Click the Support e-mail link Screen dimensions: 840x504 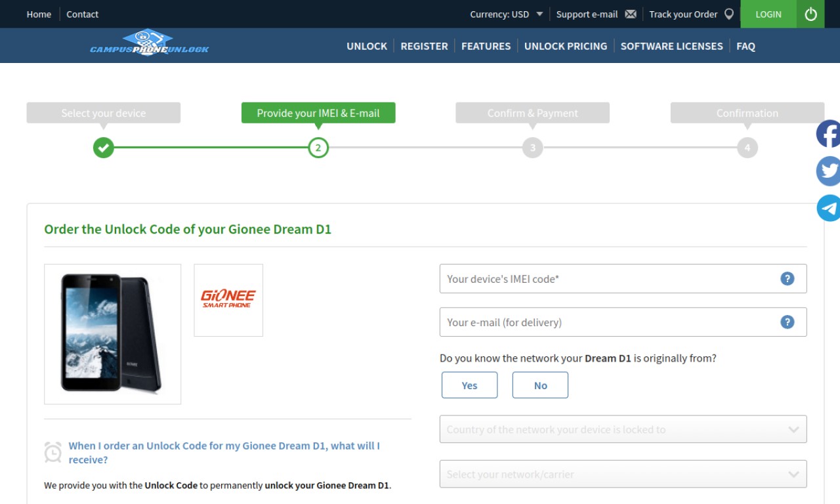click(587, 14)
